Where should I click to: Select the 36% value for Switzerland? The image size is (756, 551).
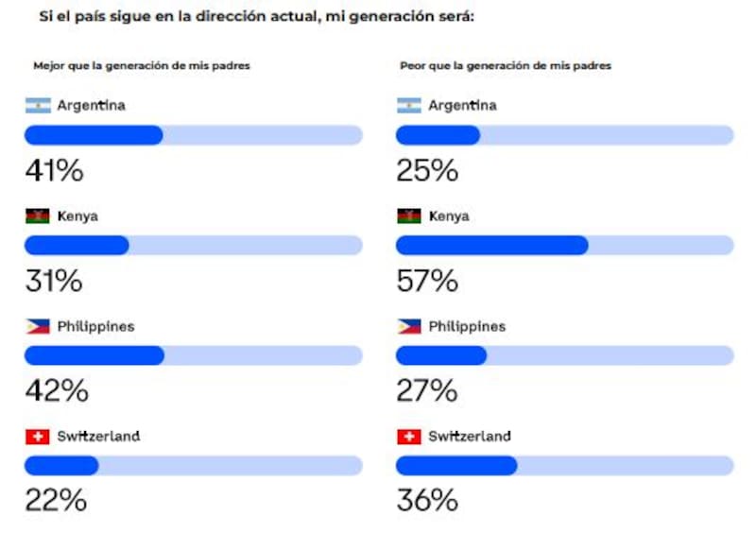pos(427,500)
